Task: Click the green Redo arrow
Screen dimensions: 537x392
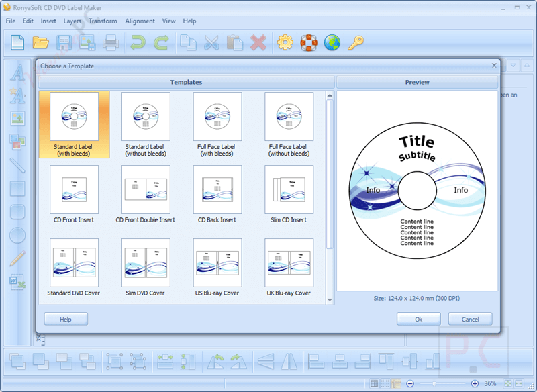Action: (161, 43)
